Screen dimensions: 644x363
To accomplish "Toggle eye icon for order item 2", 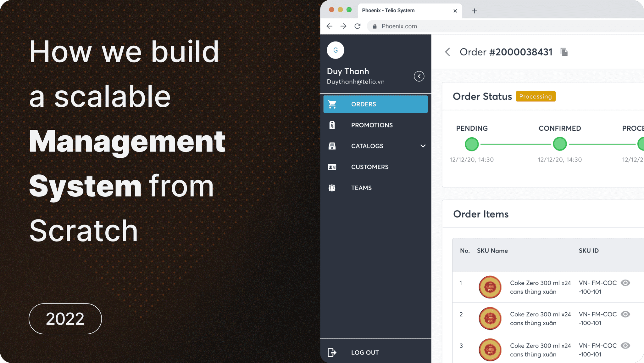I will [625, 314].
